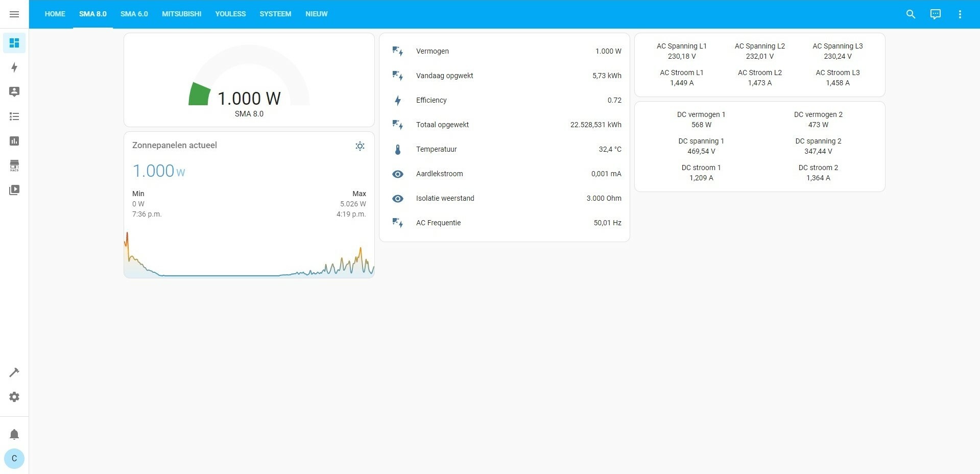The width and height of the screenshot is (980, 474).
Task: Open the History chart sidebar icon
Action: pyautogui.click(x=14, y=141)
